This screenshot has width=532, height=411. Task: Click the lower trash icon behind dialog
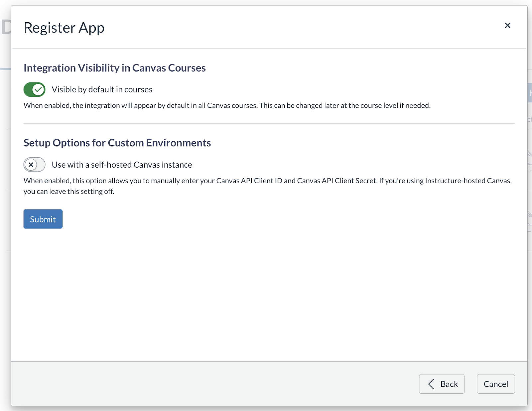(x=529, y=228)
